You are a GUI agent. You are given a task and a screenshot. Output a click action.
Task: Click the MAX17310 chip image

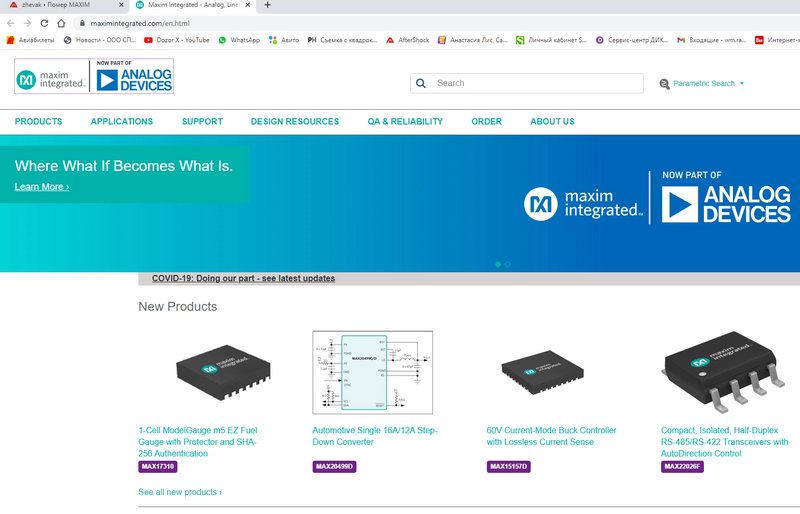point(223,372)
